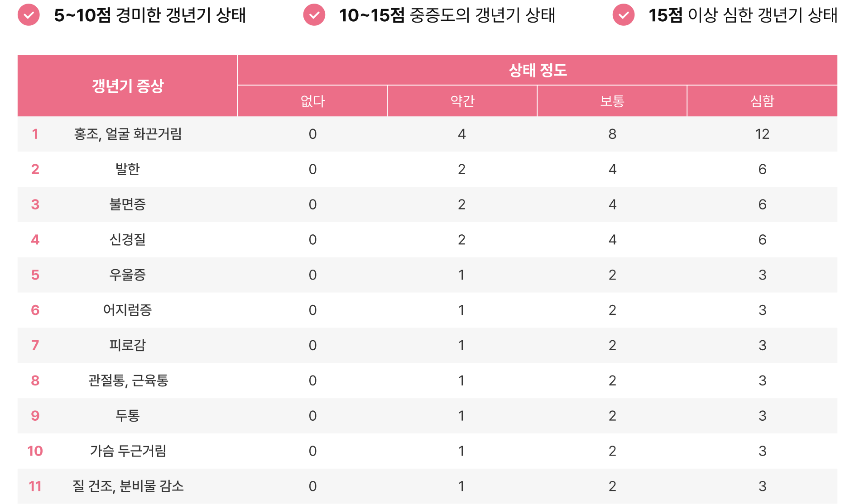
Task: Click the 약간 column header
Action: pyautogui.click(x=462, y=101)
